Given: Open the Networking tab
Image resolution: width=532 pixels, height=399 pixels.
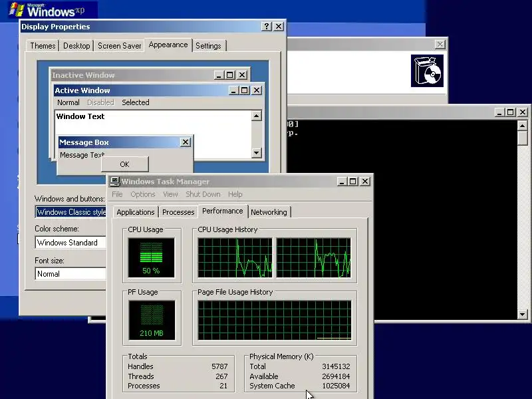Looking at the screenshot, I should click(x=269, y=212).
